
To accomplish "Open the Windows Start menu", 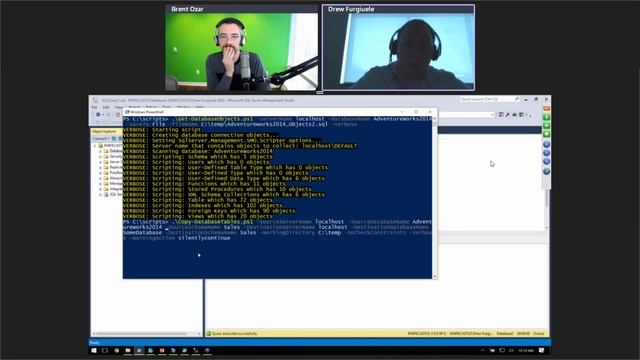I will [x=94, y=350].
